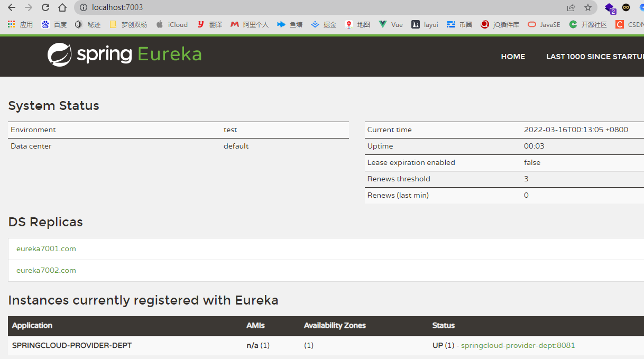The height and width of the screenshot is (359, 644).
Task: Open the 币圈 bookmark
Action: point(459,24)
